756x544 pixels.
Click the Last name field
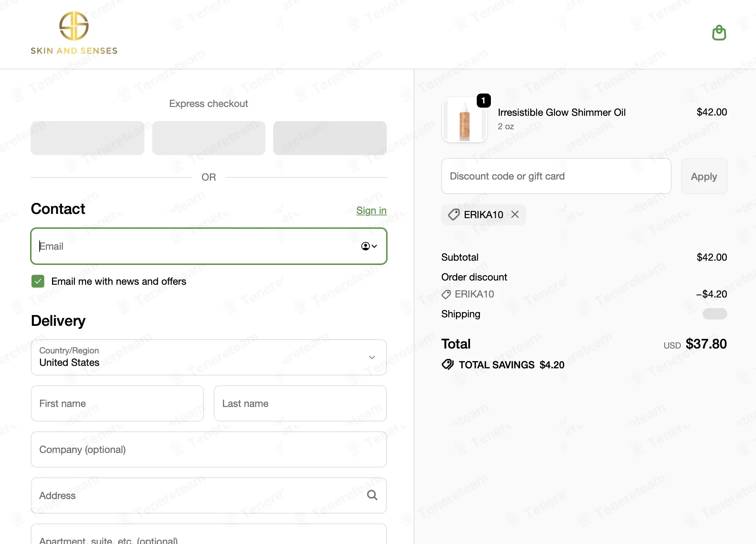tap(300, 403)
